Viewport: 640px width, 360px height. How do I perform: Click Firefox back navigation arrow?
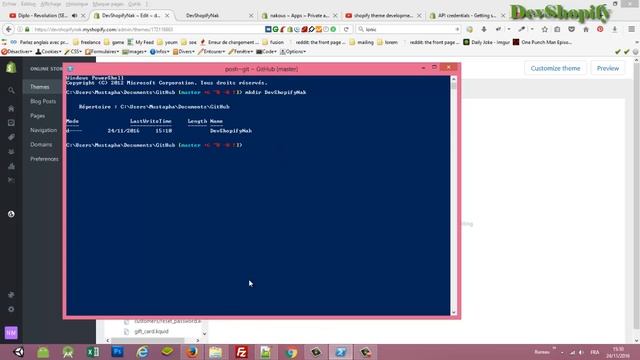[9, 29]
